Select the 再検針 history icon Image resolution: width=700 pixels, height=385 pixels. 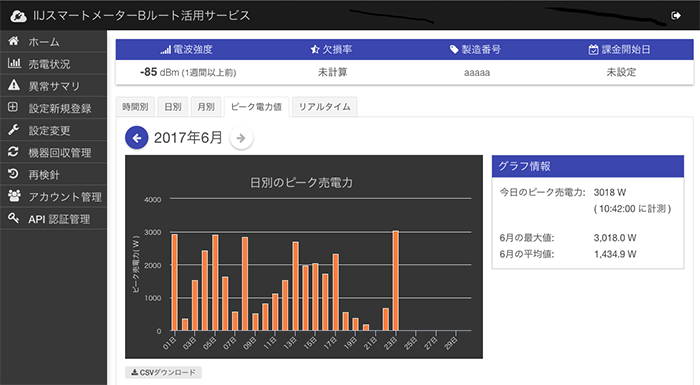(13, 174)
